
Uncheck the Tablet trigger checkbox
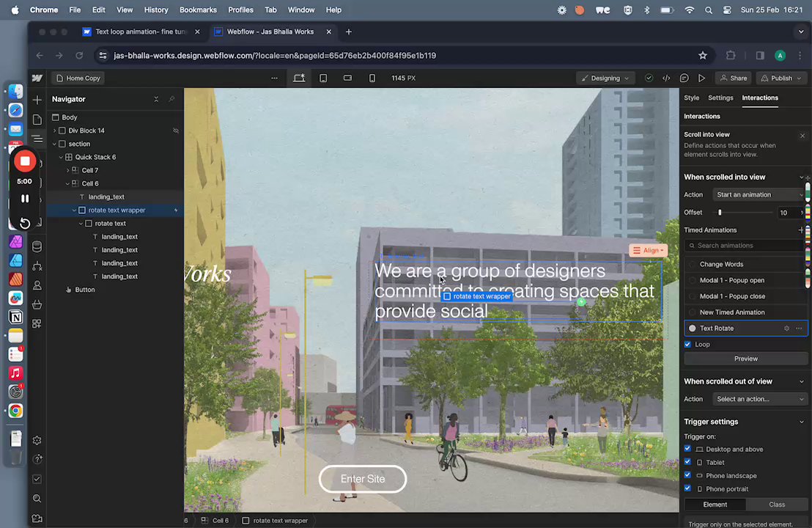point(687,462)
